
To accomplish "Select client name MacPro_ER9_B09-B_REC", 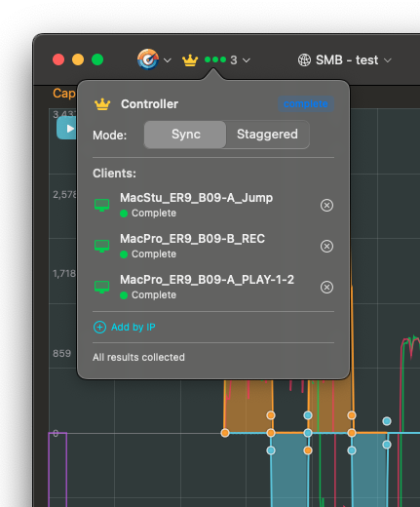I will tap(192, 239).
